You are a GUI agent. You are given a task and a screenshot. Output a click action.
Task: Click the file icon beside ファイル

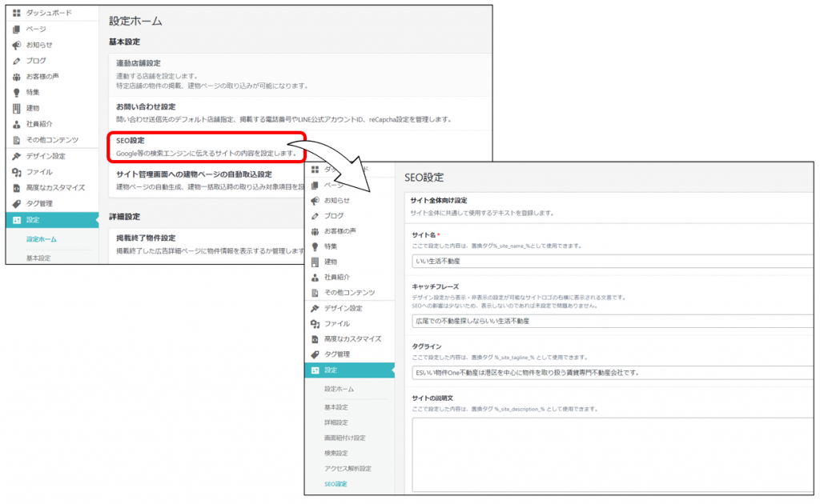click(16, 172)
